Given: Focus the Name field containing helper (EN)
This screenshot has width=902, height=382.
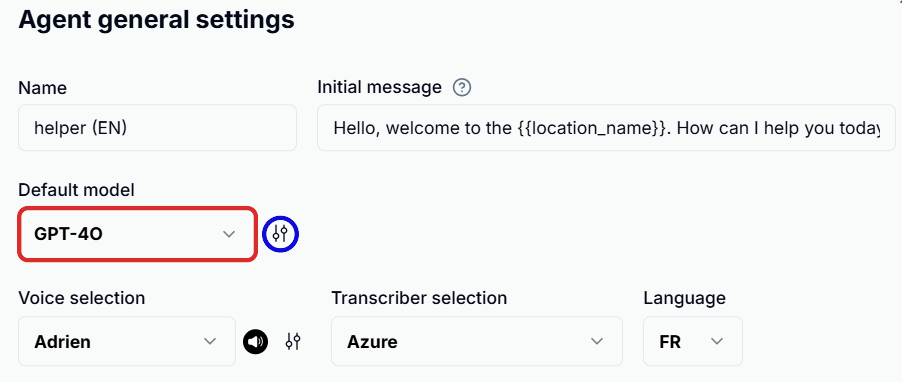Looking at the screenshot, I should point(158,128).
